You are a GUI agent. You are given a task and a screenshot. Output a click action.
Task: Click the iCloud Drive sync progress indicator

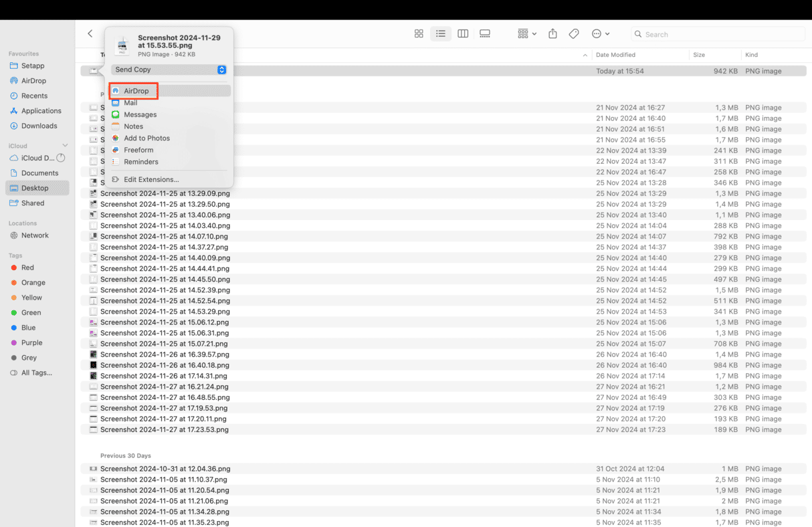click(61, 158)
